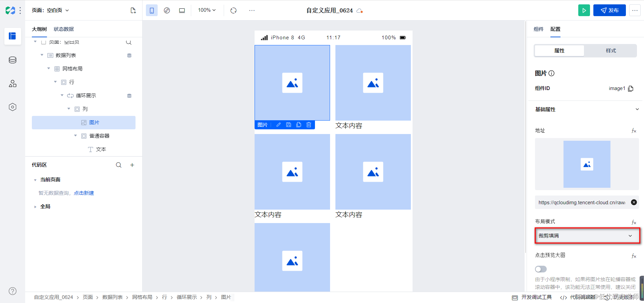Screen dimensions: 644x303
Task: Collapse the 列 tree node
Action: coord(69,109)
